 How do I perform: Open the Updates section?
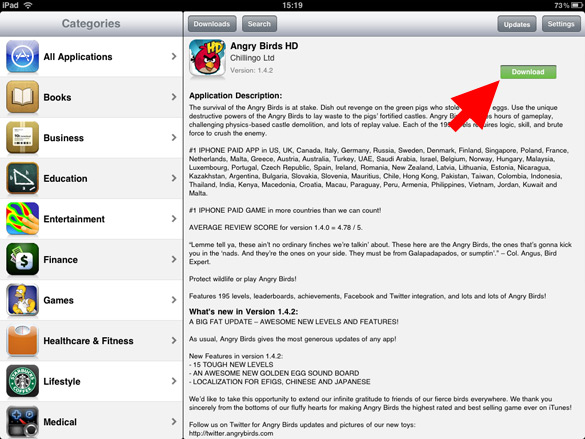click(x=517, y=24)
